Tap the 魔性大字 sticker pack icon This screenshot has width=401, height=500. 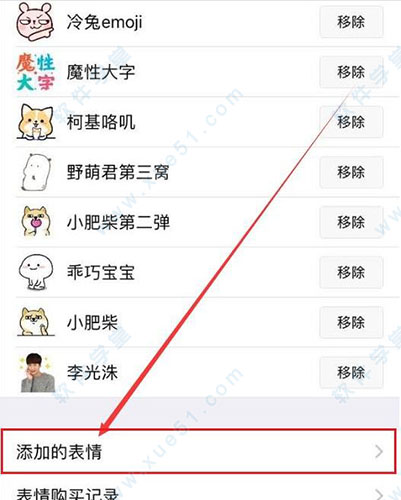tap(35, 72)
